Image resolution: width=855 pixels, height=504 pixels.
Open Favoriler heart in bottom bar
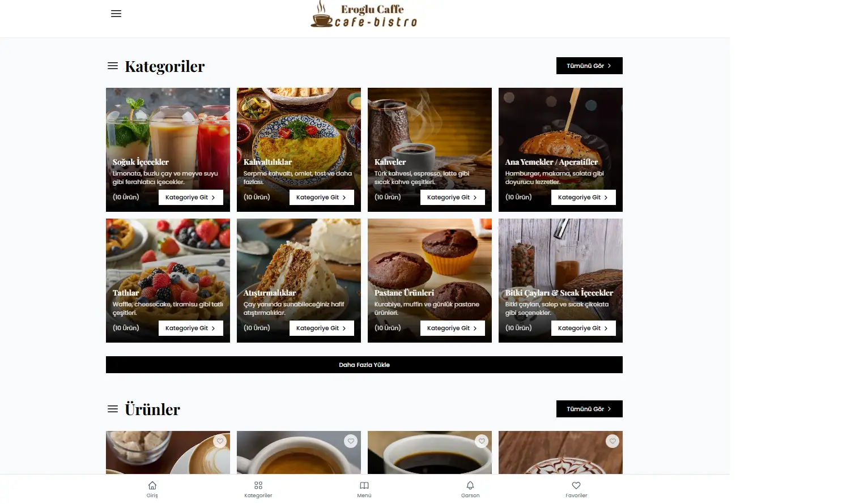tap(576, 489)
